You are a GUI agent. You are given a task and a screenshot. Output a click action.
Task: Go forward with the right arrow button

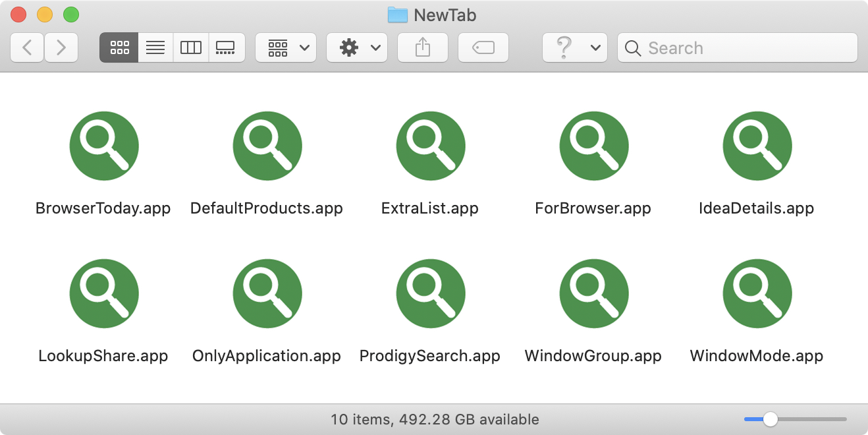61,47
